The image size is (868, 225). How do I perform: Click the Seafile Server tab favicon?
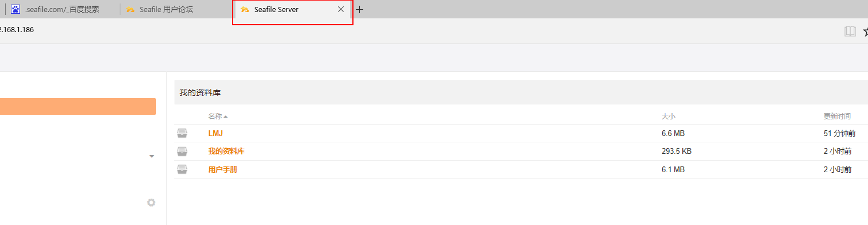245,10
